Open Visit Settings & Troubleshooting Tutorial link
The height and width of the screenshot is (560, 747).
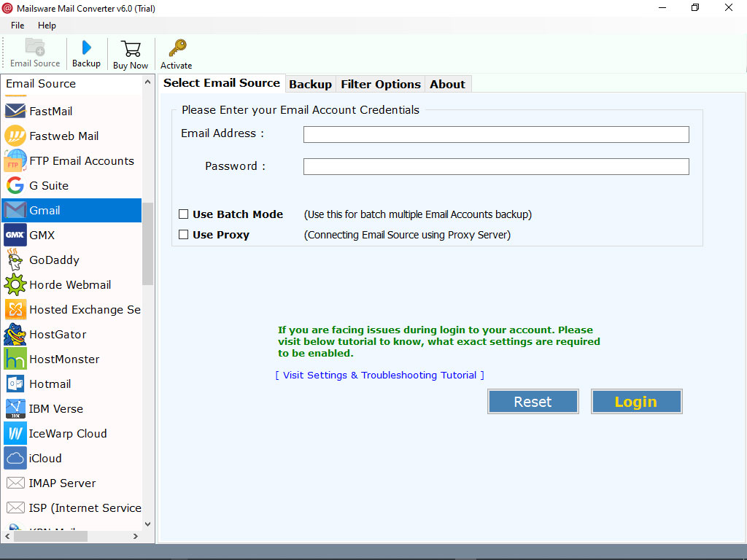379,376
